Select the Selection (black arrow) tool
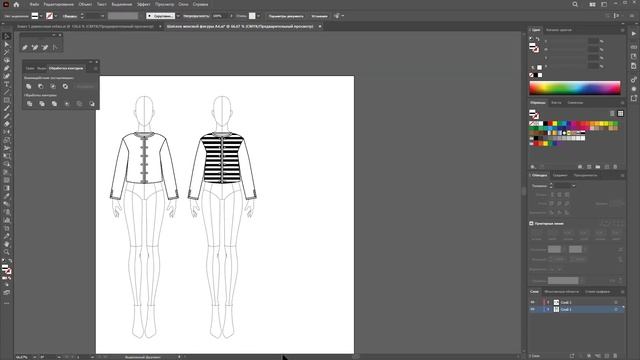Image resolution: width=640 pixels, height=360 pixels. pyautogui.click(x=7, y=36)
